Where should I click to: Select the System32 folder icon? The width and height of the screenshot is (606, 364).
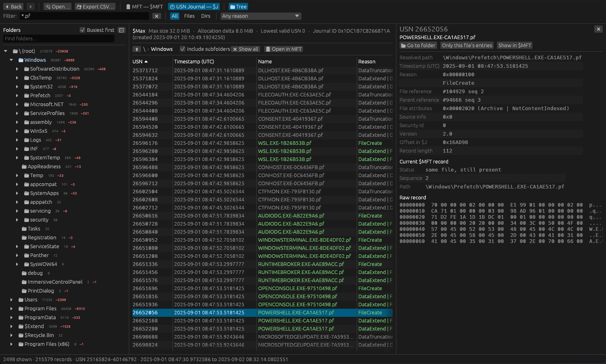[27, 87]
